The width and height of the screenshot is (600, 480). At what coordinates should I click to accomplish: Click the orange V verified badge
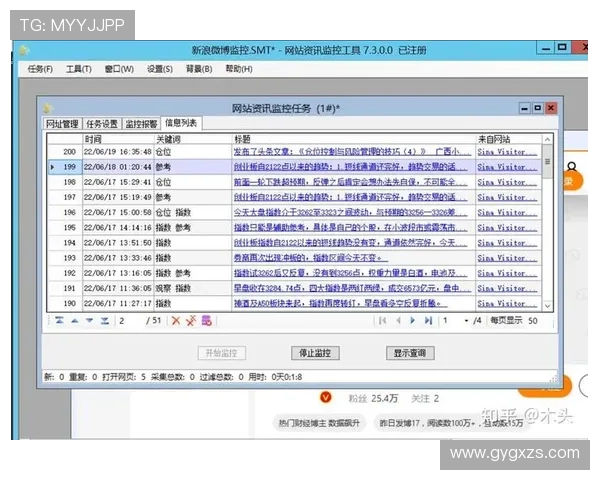point(326,398)
